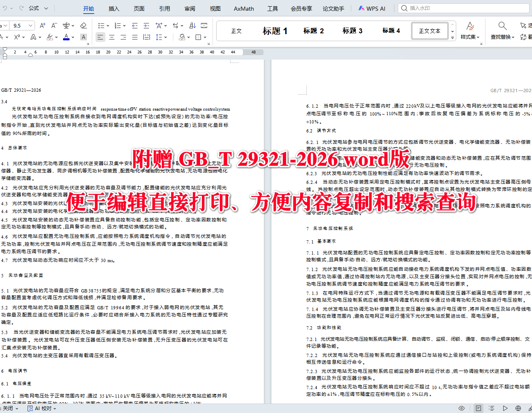Apply the blue font color

tap(66, 37)
